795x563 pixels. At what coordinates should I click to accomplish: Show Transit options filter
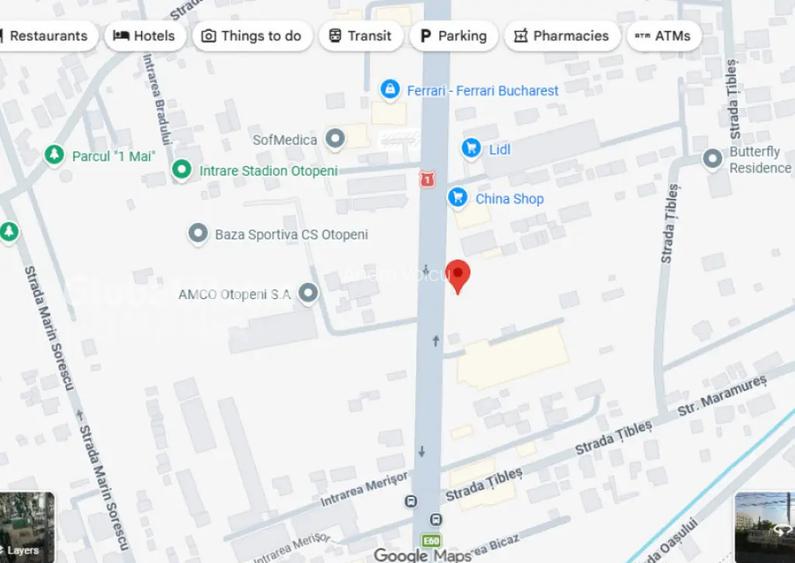click(x=361, y=36)
